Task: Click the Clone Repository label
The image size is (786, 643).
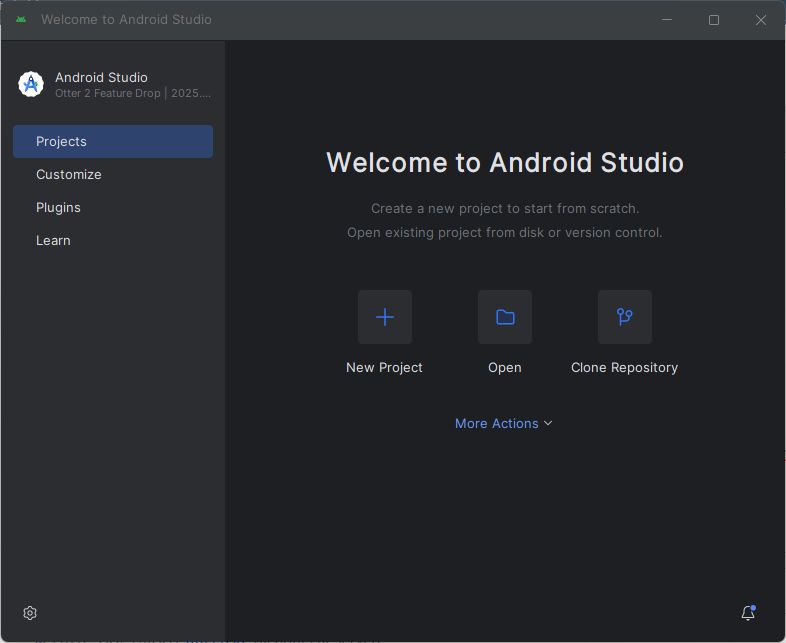Action: click(624, 367)
